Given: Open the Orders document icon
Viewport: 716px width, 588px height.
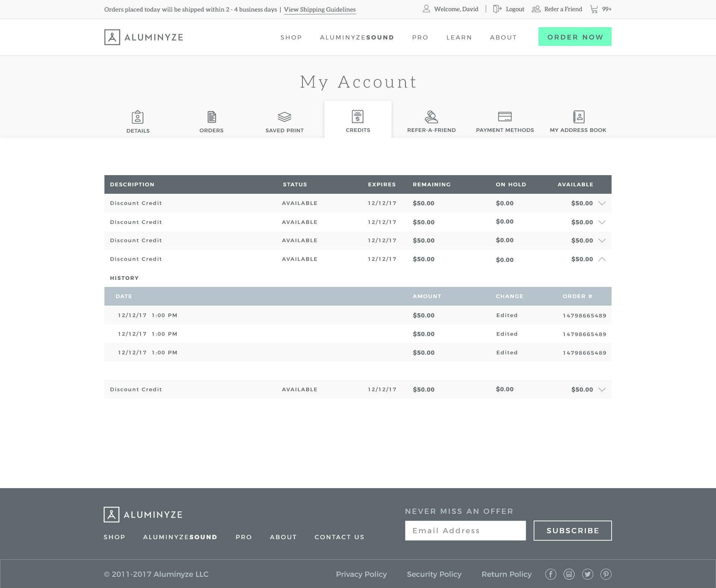Looking at the screenshot, I should click(x=211, y=117).
